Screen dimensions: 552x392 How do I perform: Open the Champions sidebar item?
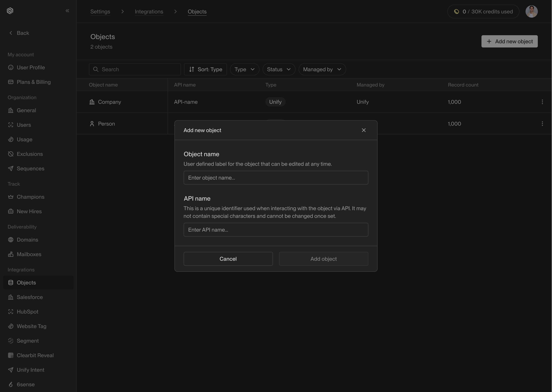30,197
